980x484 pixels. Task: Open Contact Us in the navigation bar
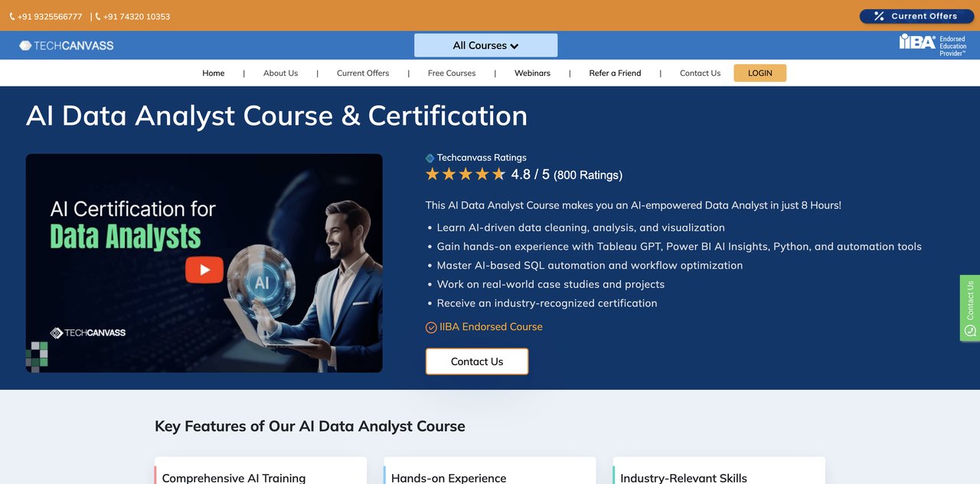[700, 73]
